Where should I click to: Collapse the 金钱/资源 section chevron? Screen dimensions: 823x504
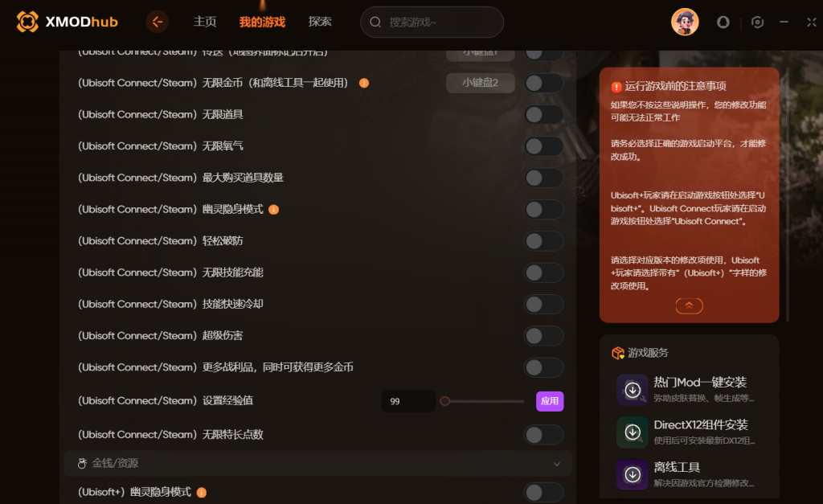pyautogui.click(x=557, y=464)
